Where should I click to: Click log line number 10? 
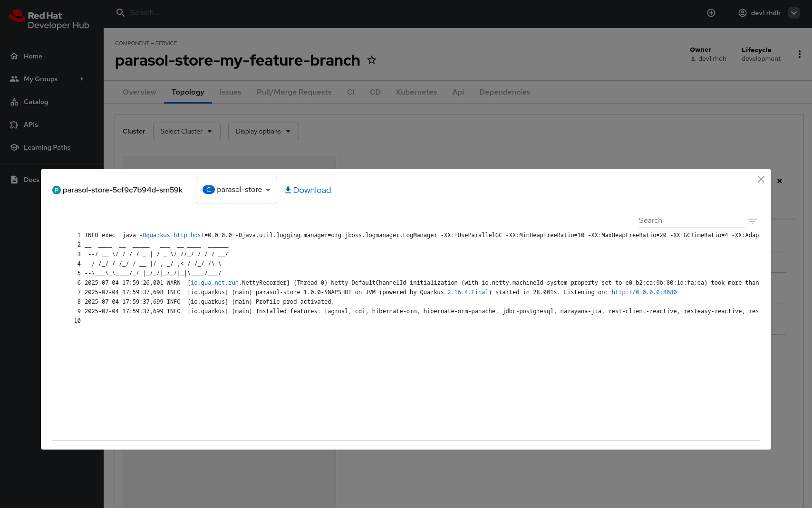click(77, 321)
